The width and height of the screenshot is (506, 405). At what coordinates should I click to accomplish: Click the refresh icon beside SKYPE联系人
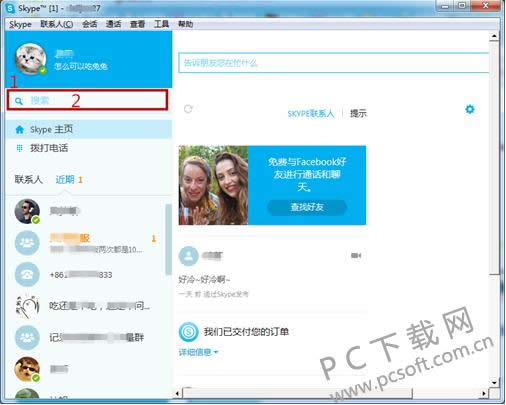(x=188, y=109)
